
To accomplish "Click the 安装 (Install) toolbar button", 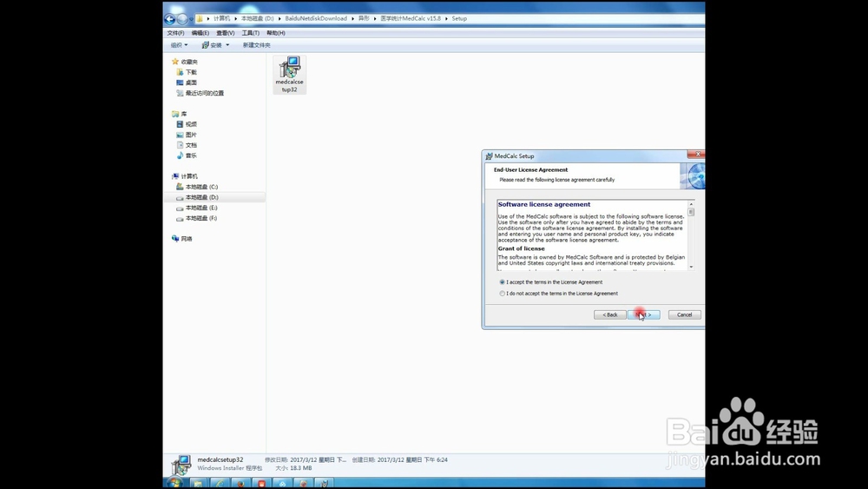I will tap(212, 45).
